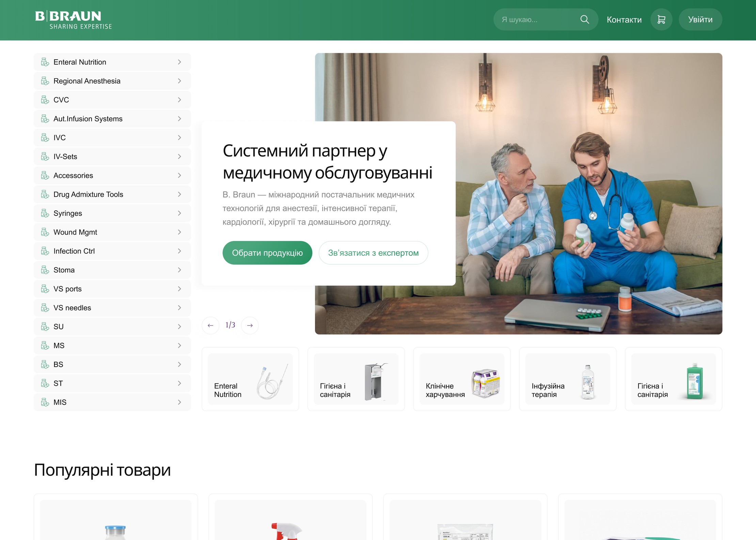The width and height of the screenshot is (756, 540).
Task: Click the icon beside ST
Action: [x=45, y=383]
